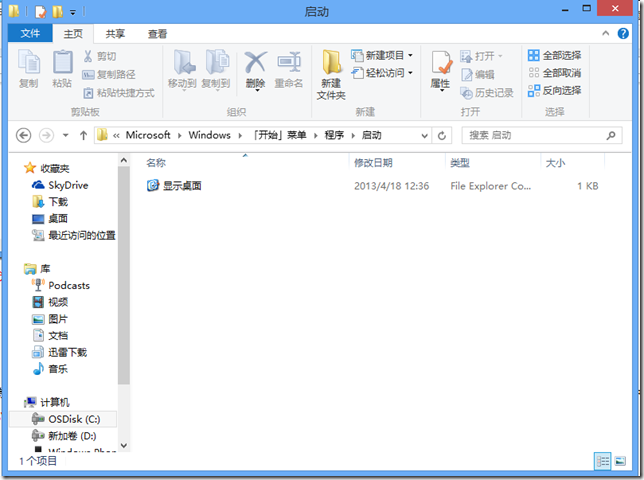Click Select none (全部取消)
This screenshot has width=644, height=480.
click(554, 73)
